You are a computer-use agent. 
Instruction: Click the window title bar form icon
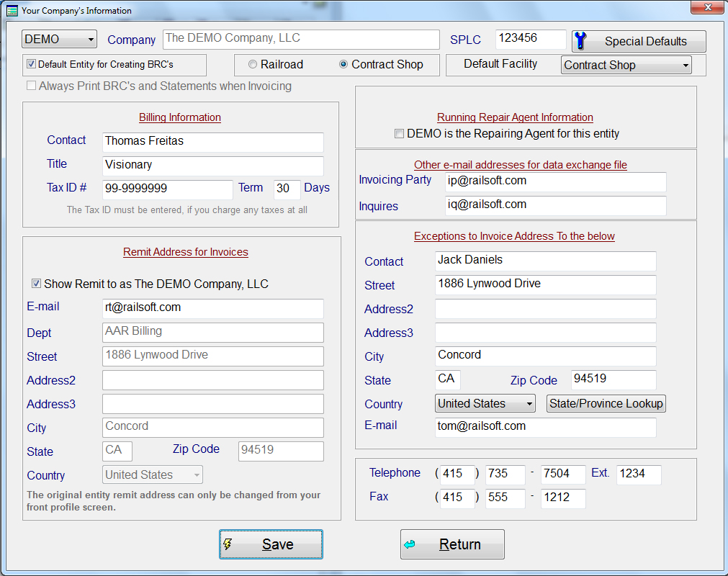click(x=12, y=10)
